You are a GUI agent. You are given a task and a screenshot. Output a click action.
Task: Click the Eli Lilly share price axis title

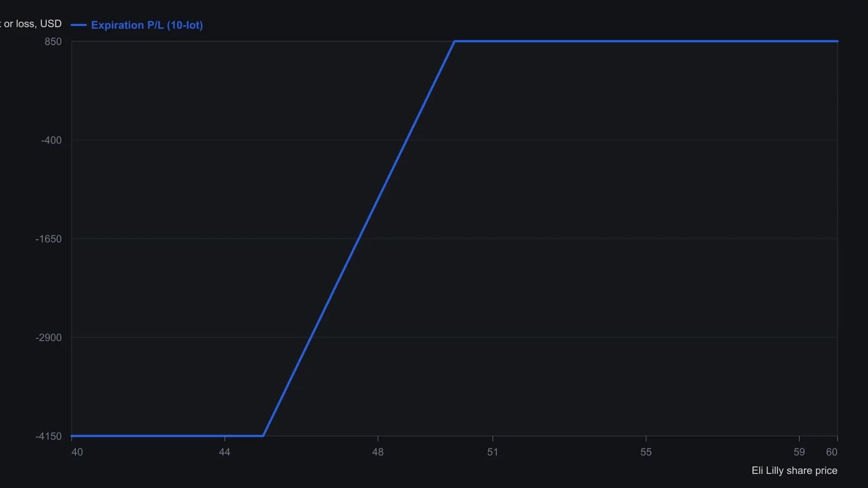(794, 471)
